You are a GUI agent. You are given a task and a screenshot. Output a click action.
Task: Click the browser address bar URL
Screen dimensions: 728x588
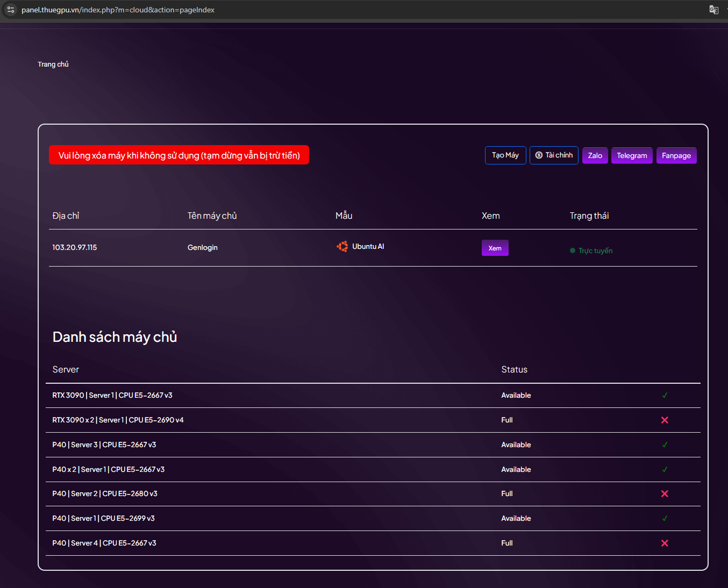coord(118,10)
